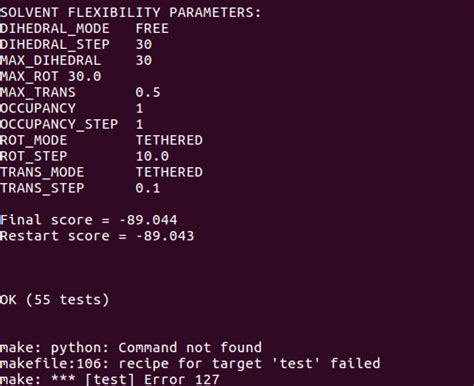Click the ROT_STEP value 10.0
The width and height of the screenshot is (474, 386).
(x=152, y=156)
